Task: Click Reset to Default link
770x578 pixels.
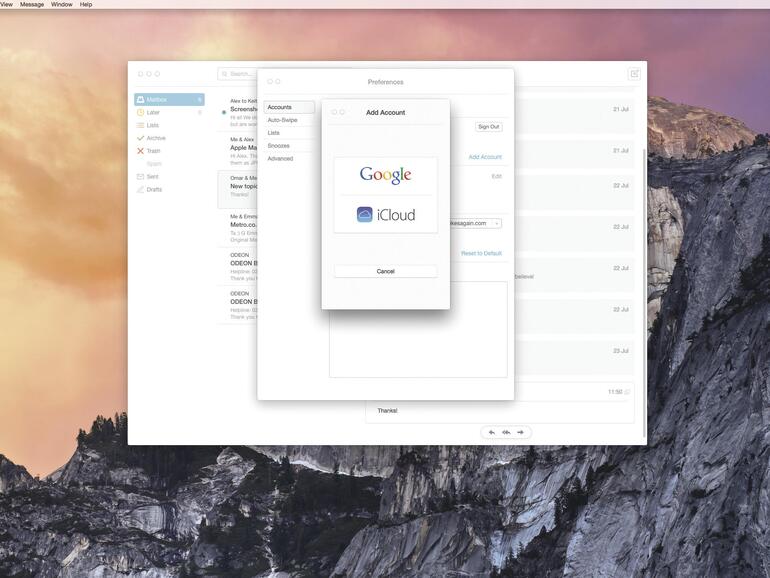Action: (x=481, y=253)
